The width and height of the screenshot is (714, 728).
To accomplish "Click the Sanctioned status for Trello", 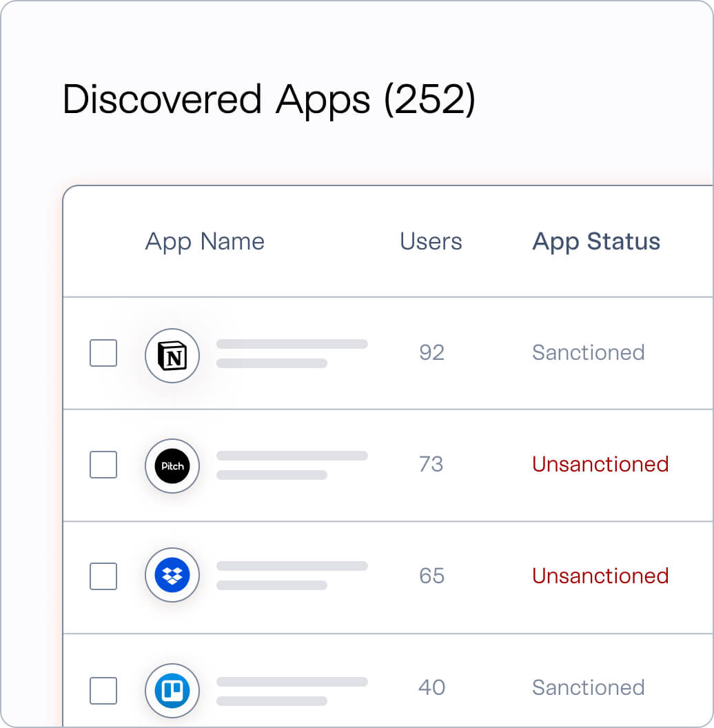I will tap(588, 687).
